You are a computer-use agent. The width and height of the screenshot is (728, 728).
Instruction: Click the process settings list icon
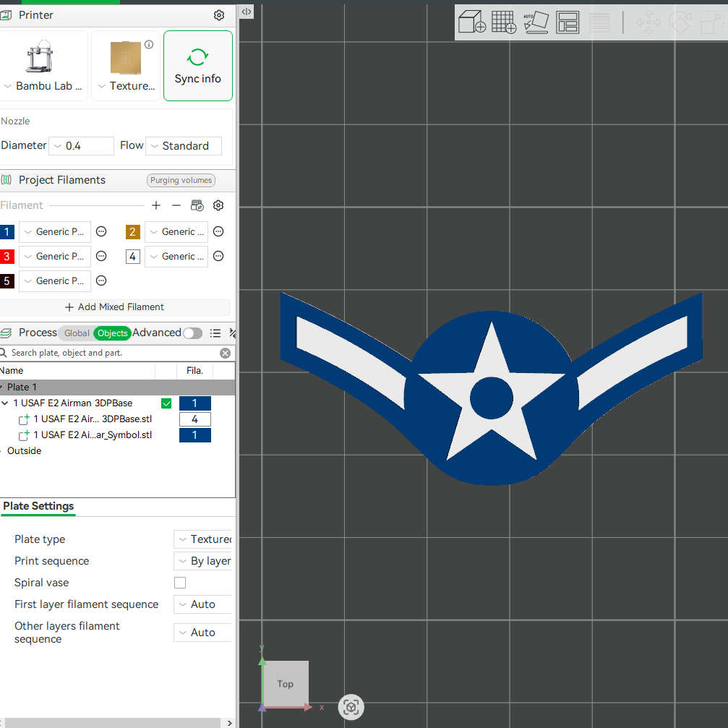tap(215, 333)
